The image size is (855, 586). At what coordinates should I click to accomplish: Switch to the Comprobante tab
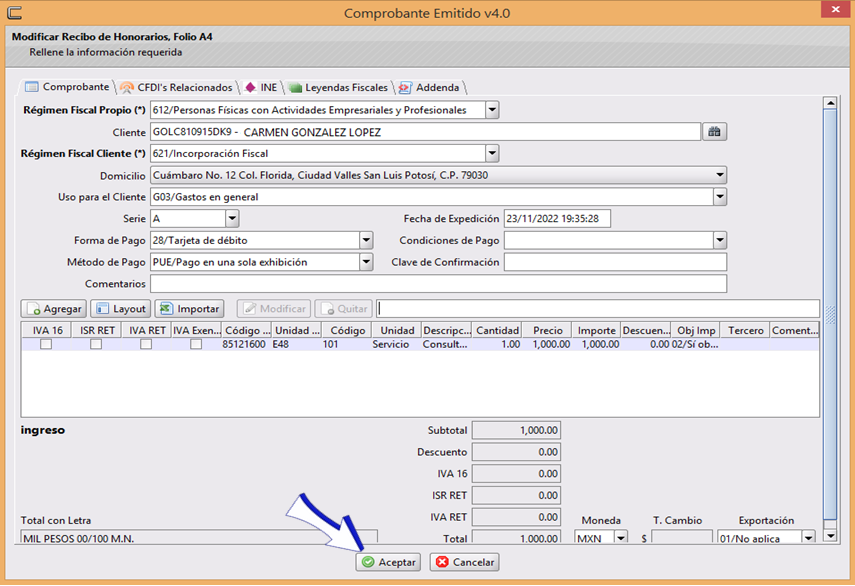point(68,87)
